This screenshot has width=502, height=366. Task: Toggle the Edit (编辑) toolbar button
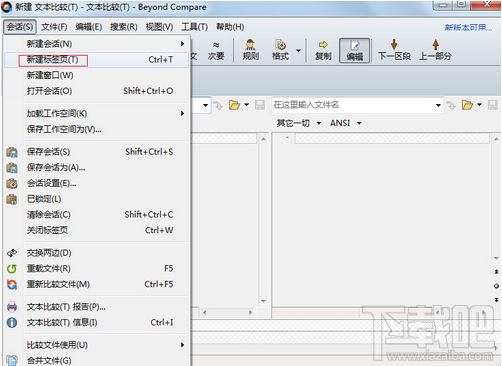click(354, 50)
